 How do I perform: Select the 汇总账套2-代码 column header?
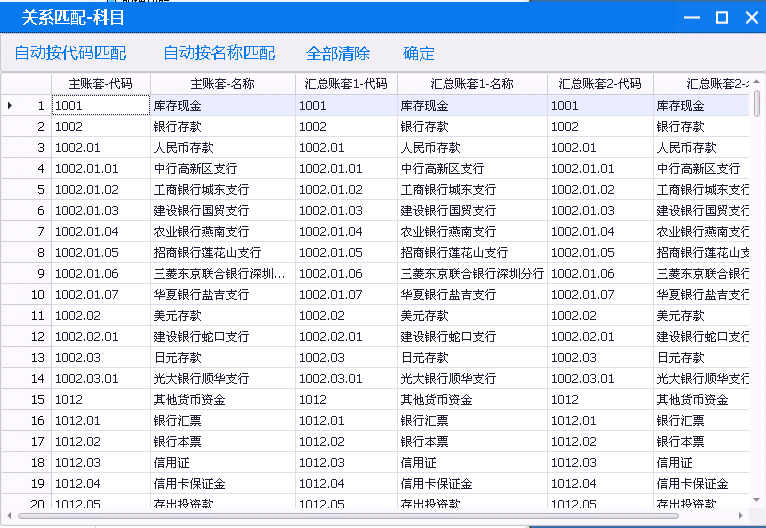click(600, 84)
